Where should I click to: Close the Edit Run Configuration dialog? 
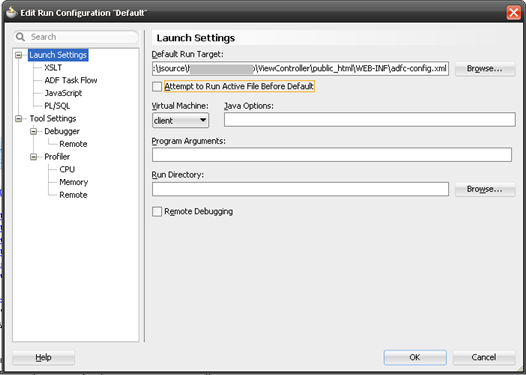click(514, 13)
